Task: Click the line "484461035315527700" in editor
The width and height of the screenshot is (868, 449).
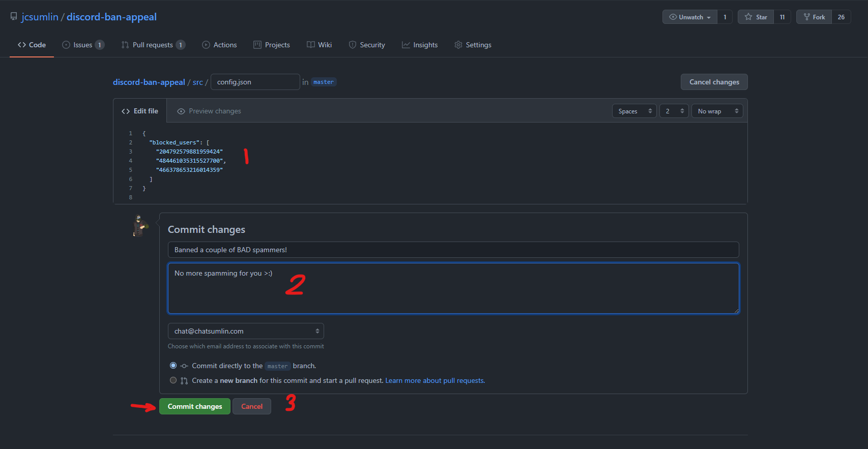Action: coord(191,161)
